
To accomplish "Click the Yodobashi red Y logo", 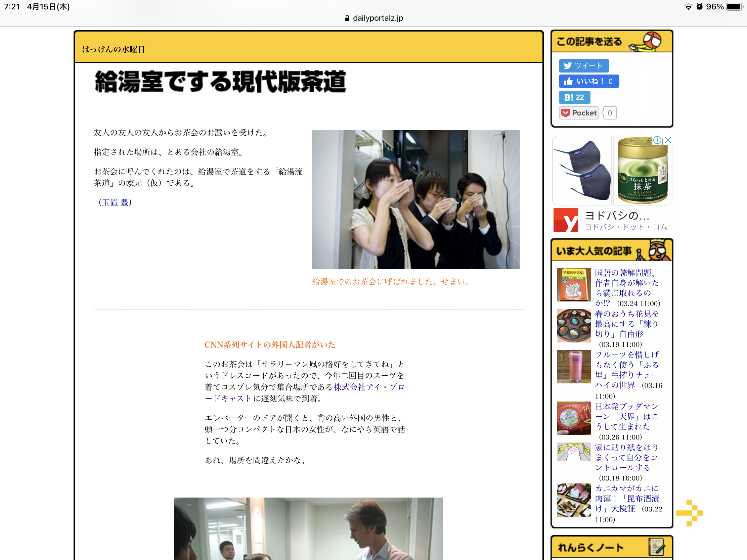I will 565,220.
